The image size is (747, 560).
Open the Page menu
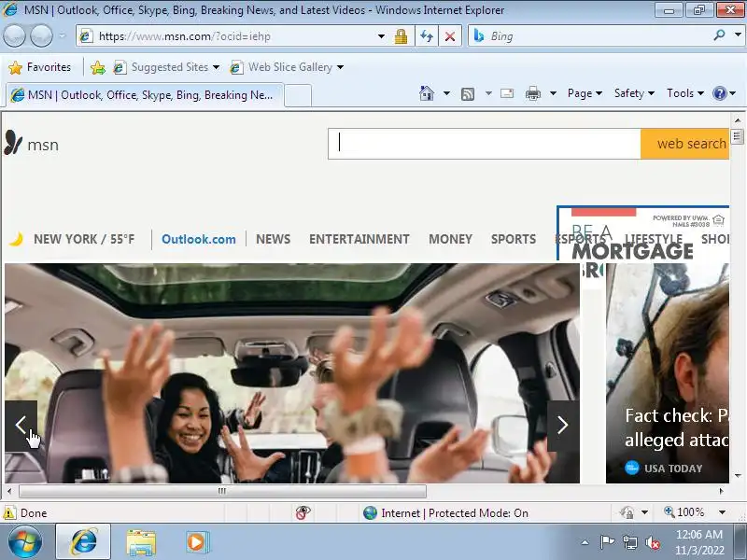(585, 93)
